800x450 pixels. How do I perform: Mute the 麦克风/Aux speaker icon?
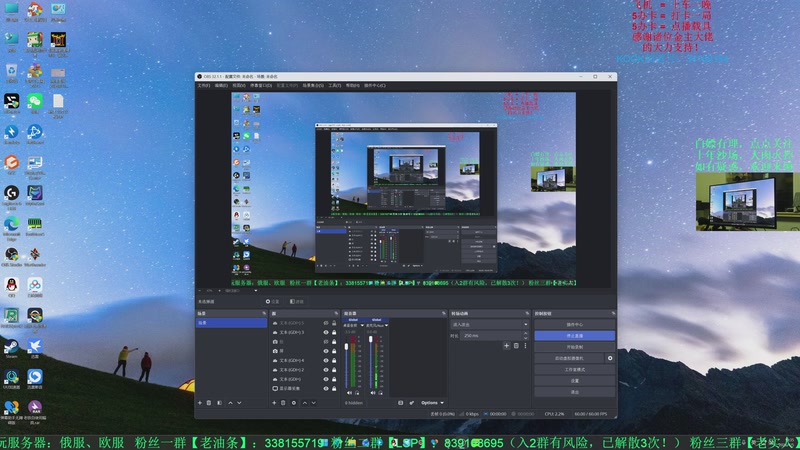pos(373,393)
